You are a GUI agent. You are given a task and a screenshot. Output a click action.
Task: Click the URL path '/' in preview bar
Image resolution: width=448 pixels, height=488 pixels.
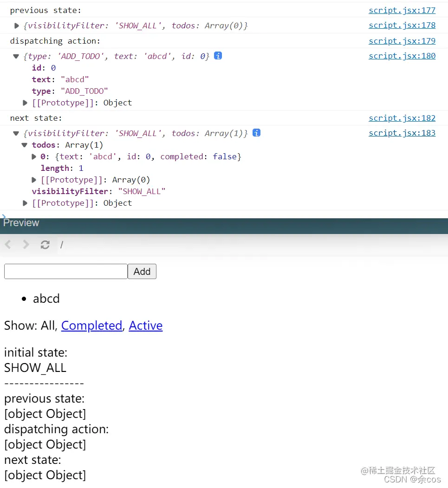[x=62, y=245]
